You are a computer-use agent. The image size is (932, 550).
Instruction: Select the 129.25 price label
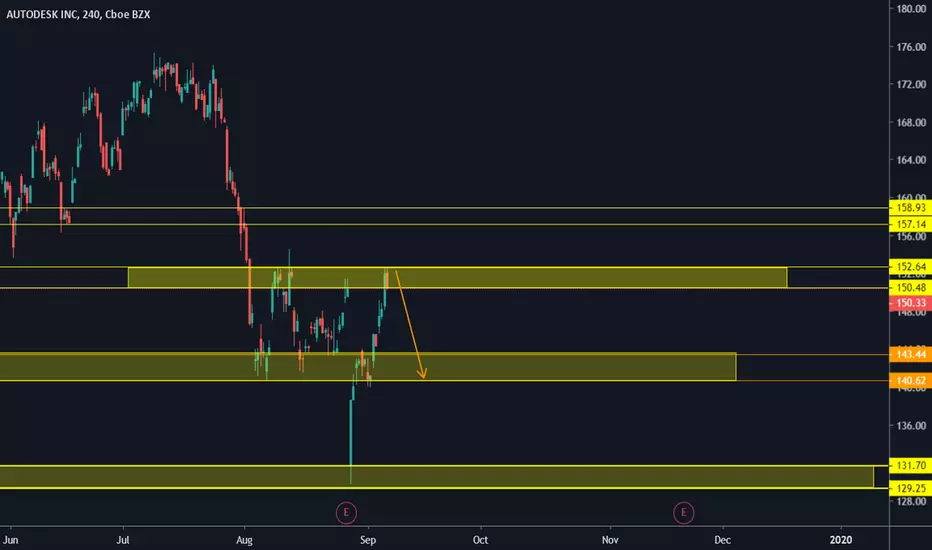pyautogui.click(x=911, y=488)
